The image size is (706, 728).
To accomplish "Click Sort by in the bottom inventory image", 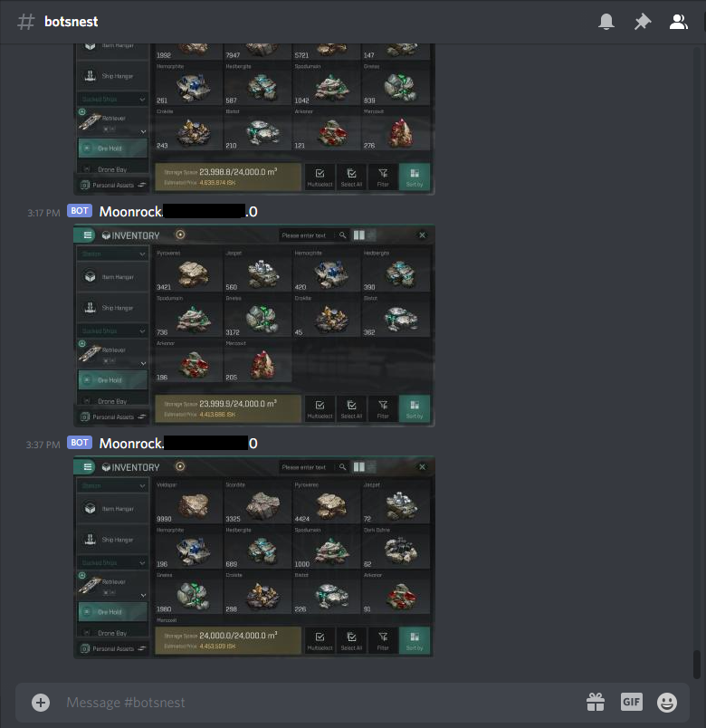I will point(415,641).
